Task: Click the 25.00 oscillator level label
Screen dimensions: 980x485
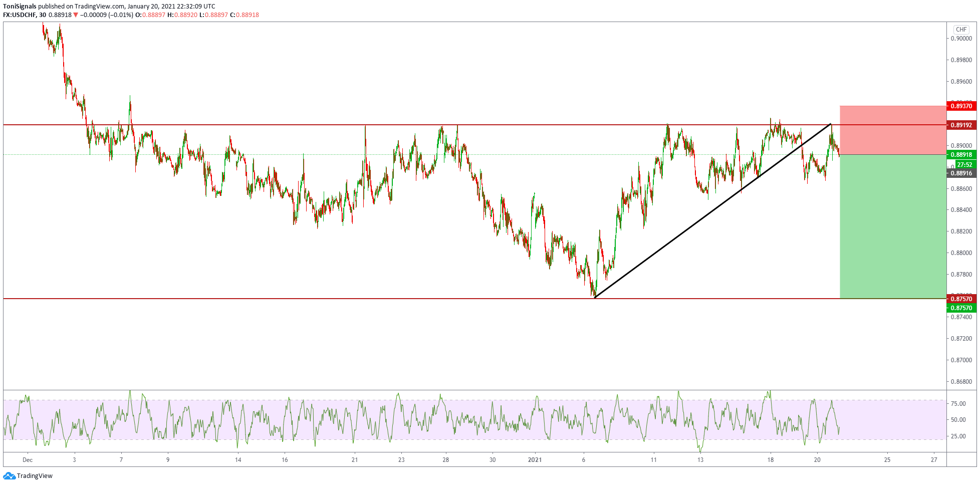Action: pos(958,436)
